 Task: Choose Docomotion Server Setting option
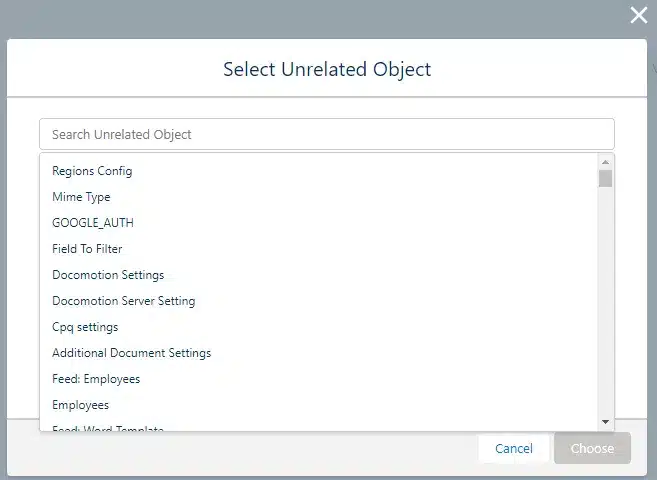123,301
